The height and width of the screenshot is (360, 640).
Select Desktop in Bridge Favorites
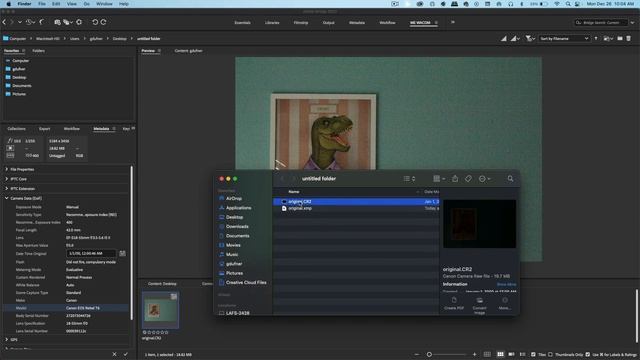(x=19, y=77)
